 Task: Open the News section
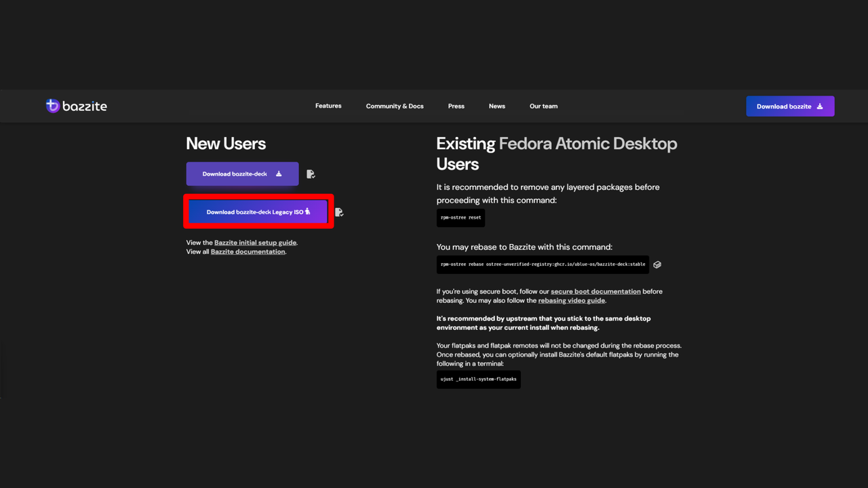click(497, 106)
